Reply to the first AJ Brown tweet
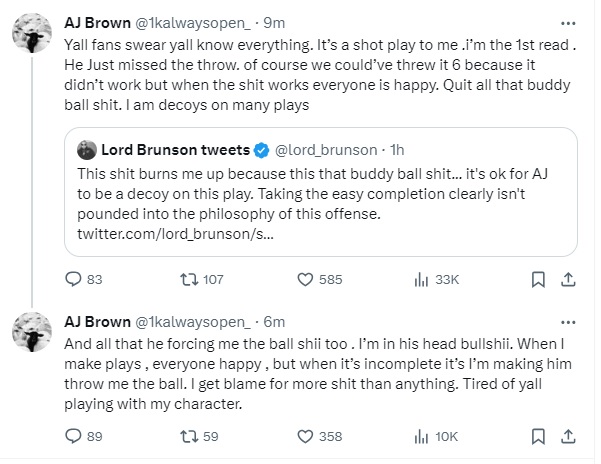The image size is (601, 464). (73, 280)
